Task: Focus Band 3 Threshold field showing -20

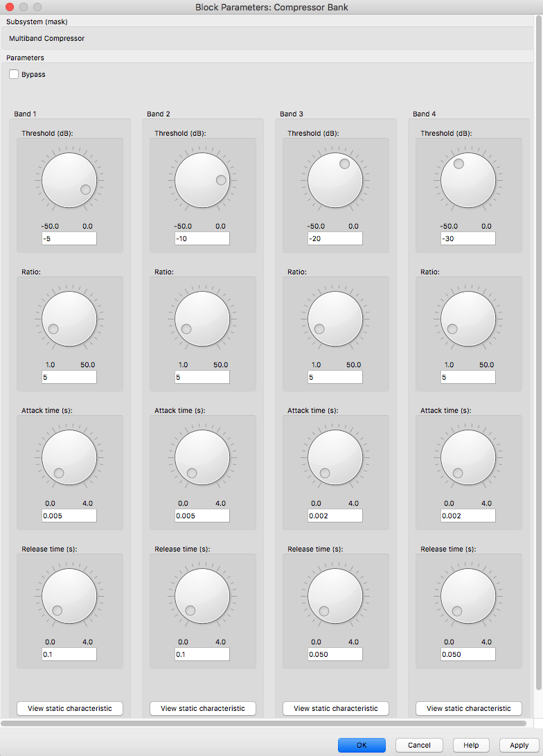Action: pos(335,238)
